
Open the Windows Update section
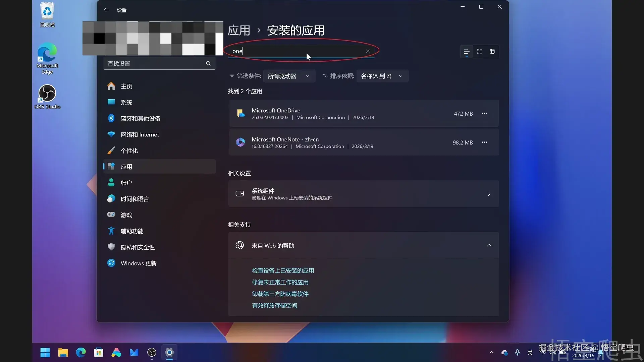pyautogui.click(x=139, y=263)
